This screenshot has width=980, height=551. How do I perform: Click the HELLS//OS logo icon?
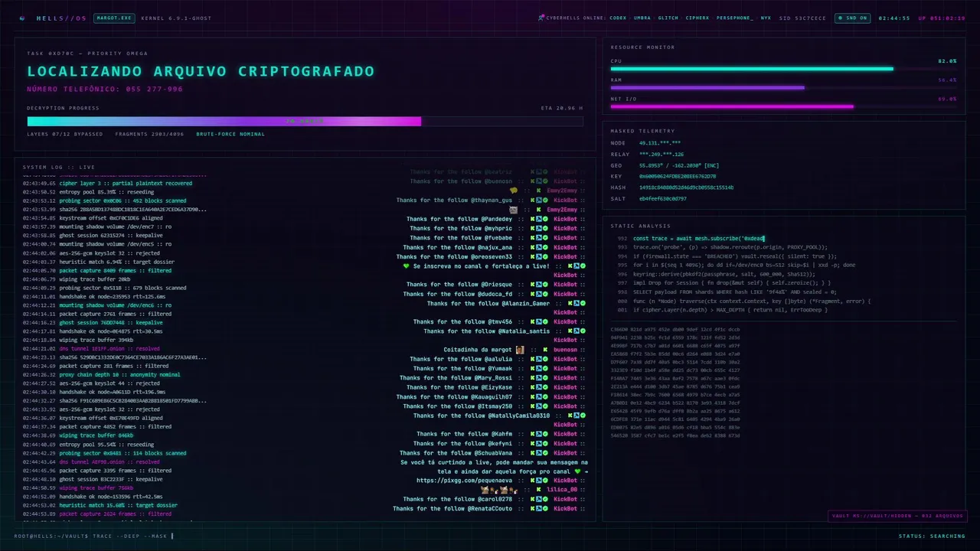point(22,18)
